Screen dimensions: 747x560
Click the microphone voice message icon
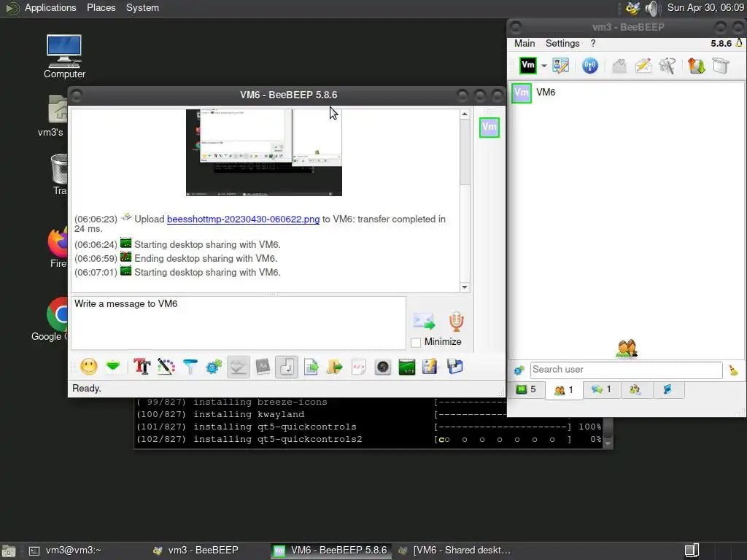pos(457,322)
